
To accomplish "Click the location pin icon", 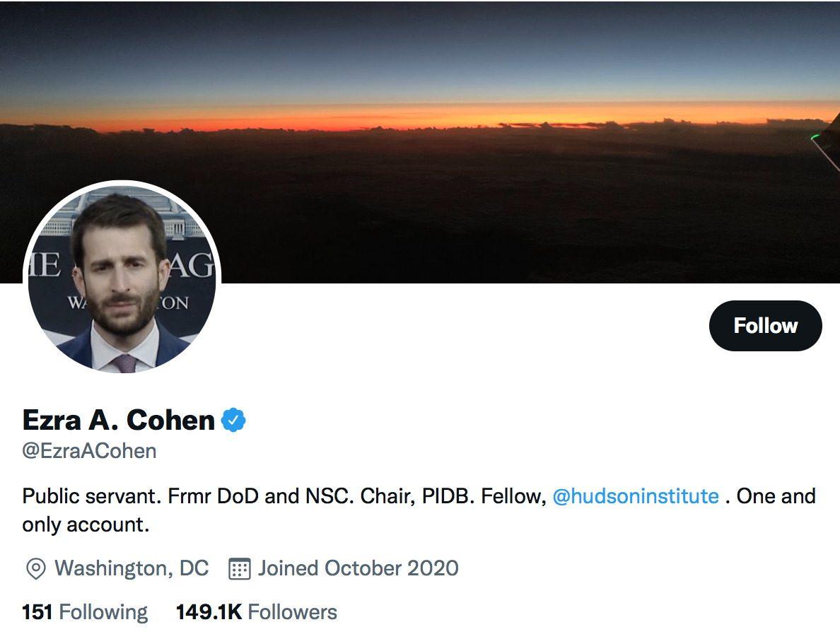I will coord(35,568).
